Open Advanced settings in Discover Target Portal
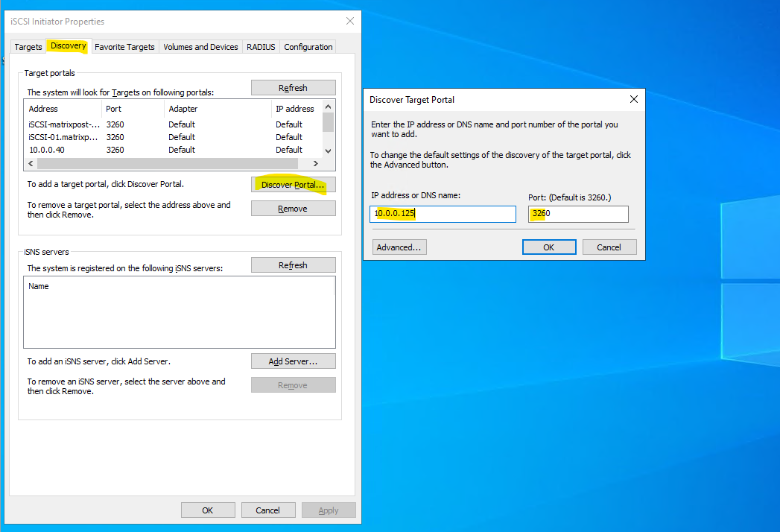Screen dimensions: 780x532 coord(399,247)
